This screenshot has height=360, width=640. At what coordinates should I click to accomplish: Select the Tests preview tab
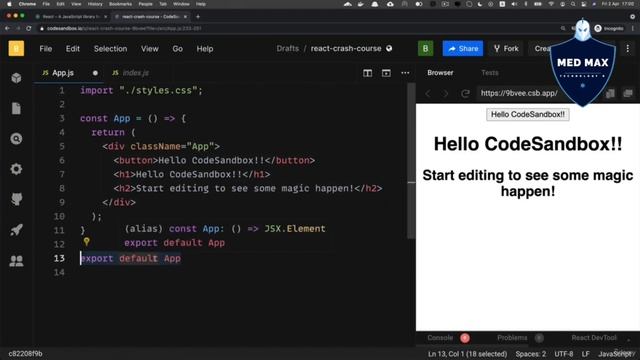[490, 73]
